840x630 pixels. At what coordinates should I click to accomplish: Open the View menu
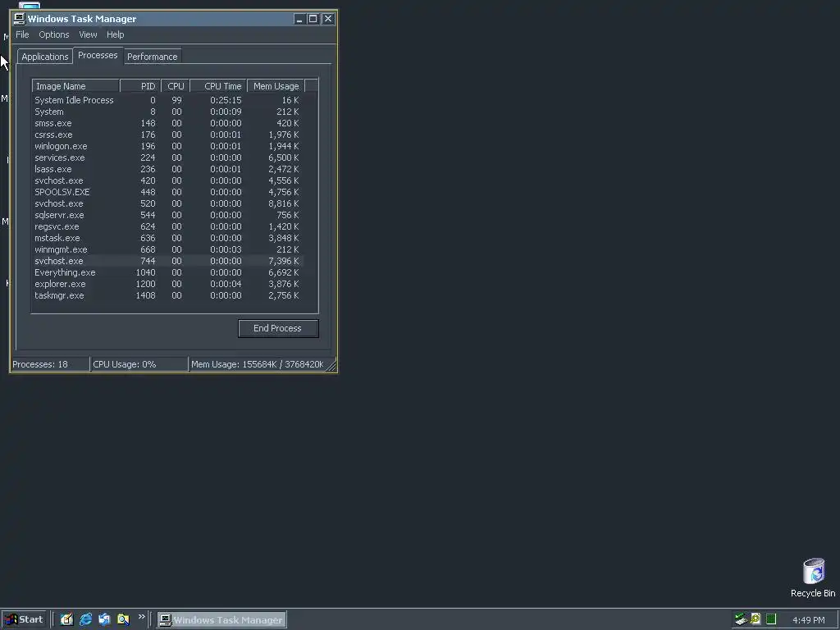coord(88,34)
